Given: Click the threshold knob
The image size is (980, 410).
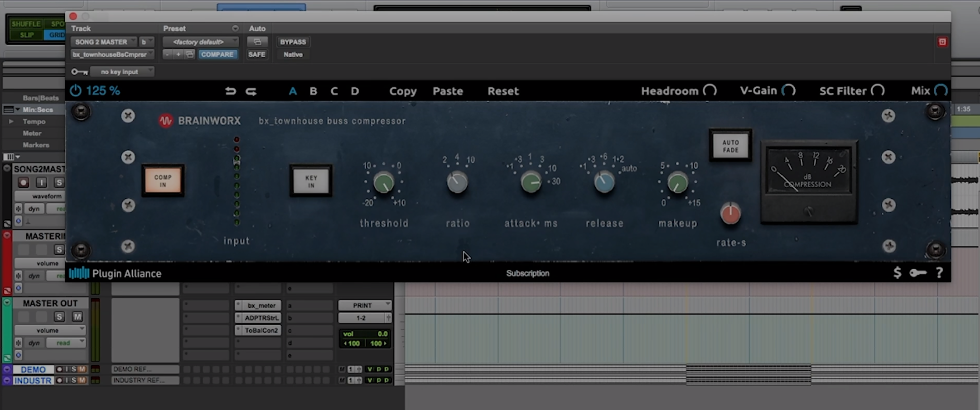Looking at the screenshot, I should pos(384,183).
